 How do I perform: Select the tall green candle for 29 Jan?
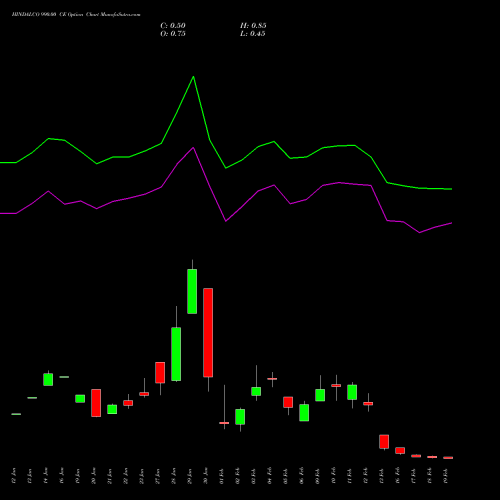click(192, 291)
